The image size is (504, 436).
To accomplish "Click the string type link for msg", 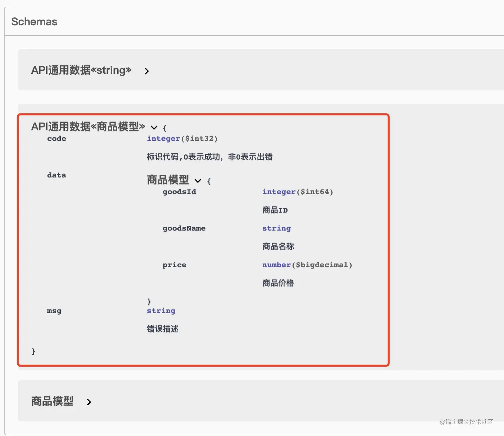I will point(161,311).
